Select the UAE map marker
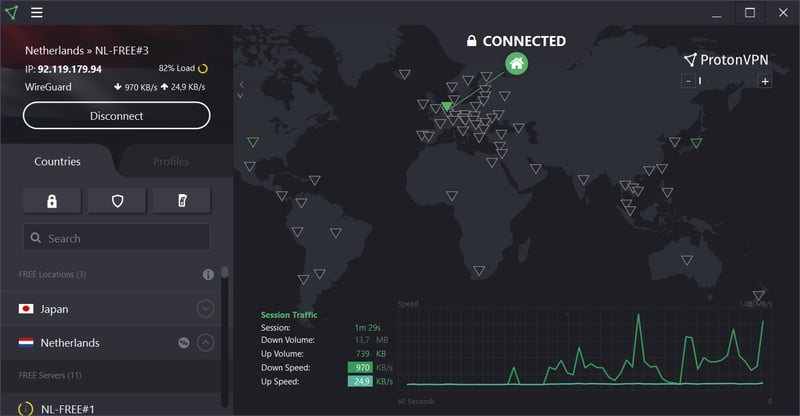 535,168
